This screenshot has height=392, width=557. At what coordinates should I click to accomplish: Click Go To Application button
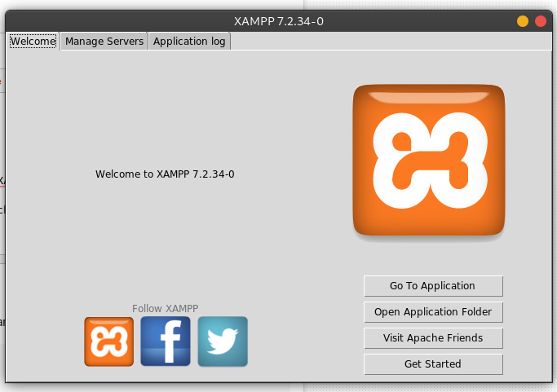coord(433,286)
